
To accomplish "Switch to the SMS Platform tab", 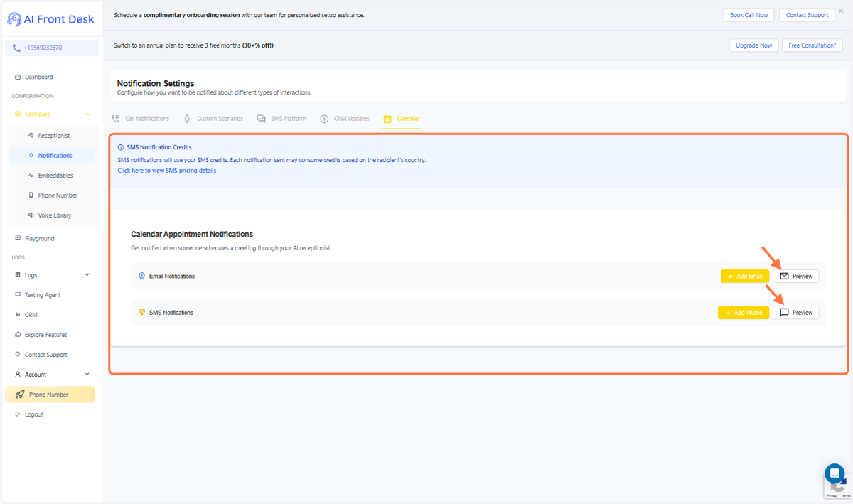I will pos(281,119).
